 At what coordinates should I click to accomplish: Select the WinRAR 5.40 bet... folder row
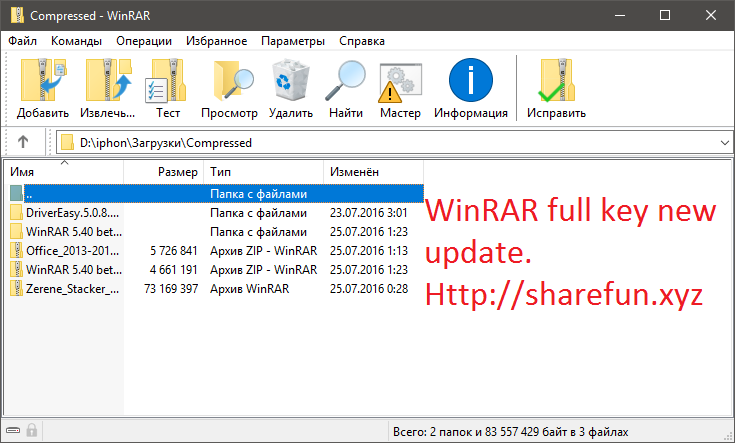(x=217, y=232)
